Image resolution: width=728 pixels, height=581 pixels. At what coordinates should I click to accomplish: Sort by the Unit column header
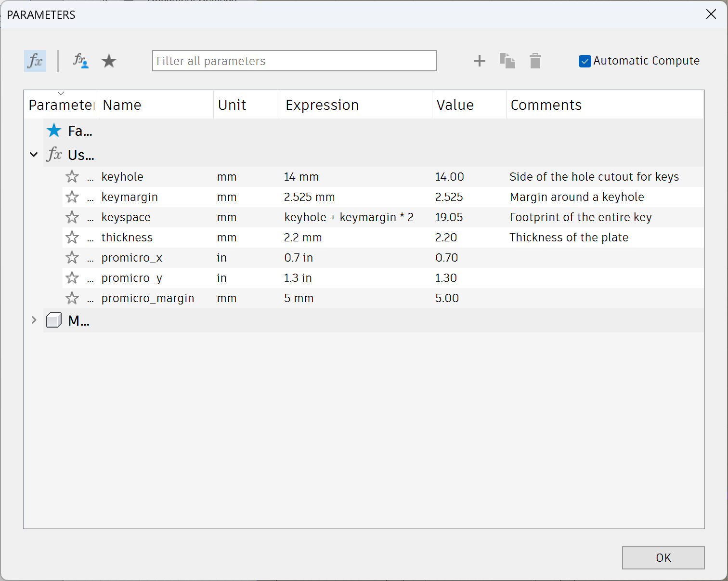pos(247,105)
